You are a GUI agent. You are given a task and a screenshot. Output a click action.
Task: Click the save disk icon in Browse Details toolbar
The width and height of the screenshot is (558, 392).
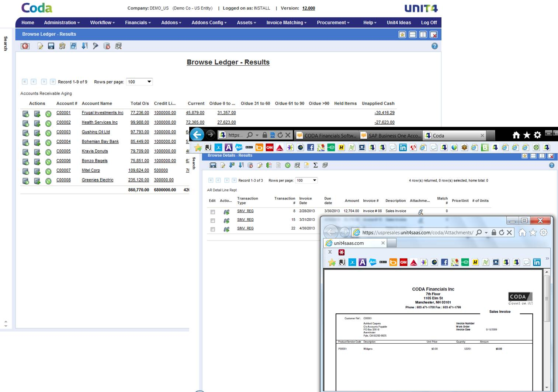pyautogui.click(x=213, y=165)
